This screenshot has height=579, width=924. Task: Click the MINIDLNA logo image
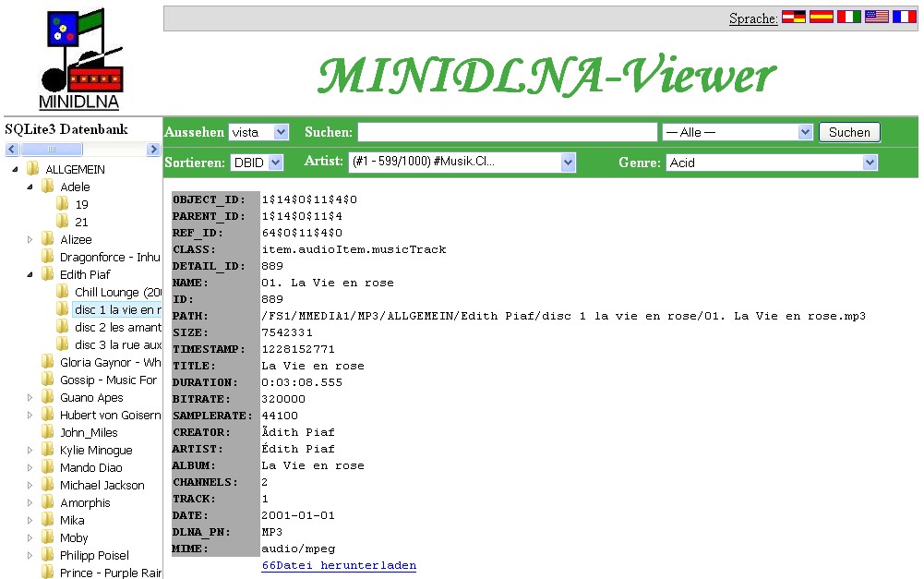point(80,59)
